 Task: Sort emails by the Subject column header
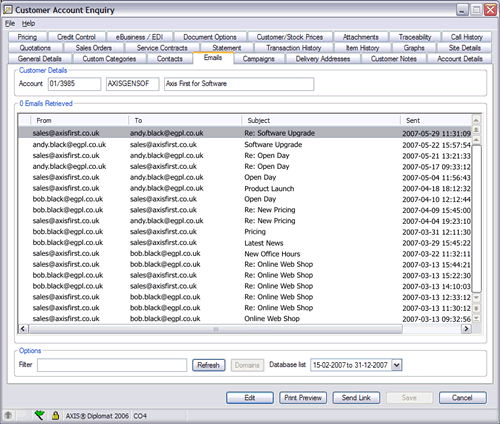pyautogui.click(x=321, y=120)
